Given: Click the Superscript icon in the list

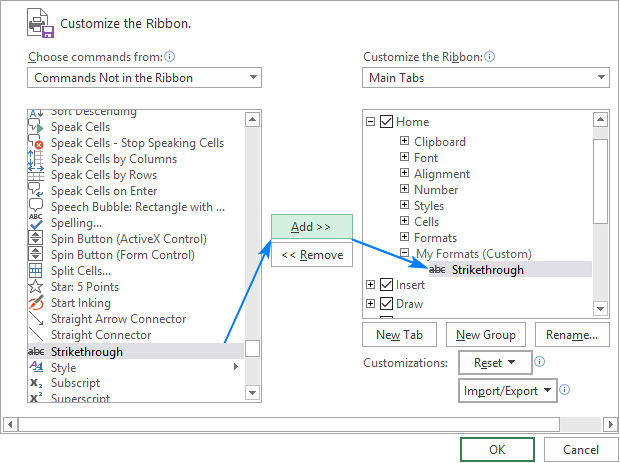Looking at the screenshot, I should pyautogui.click(x=35, y=399).
